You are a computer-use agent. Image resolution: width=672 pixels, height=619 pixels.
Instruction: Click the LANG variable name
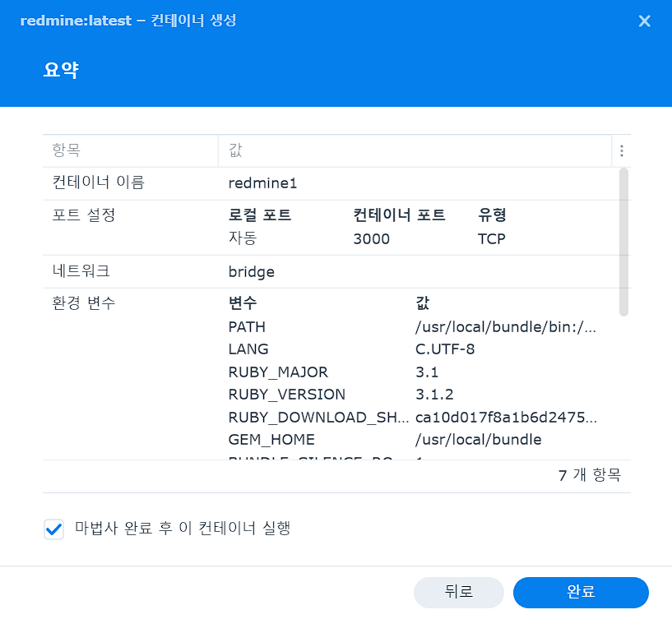[248, 349]
